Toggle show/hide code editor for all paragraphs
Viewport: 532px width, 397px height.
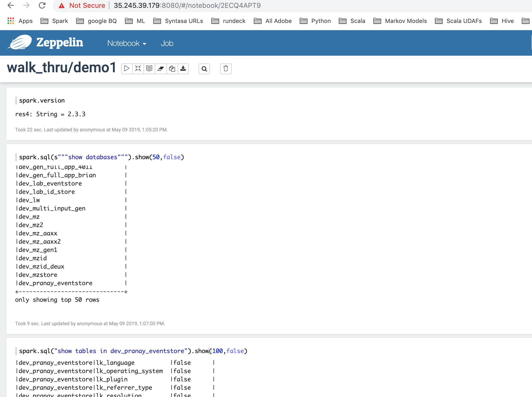tap(138, 69)
